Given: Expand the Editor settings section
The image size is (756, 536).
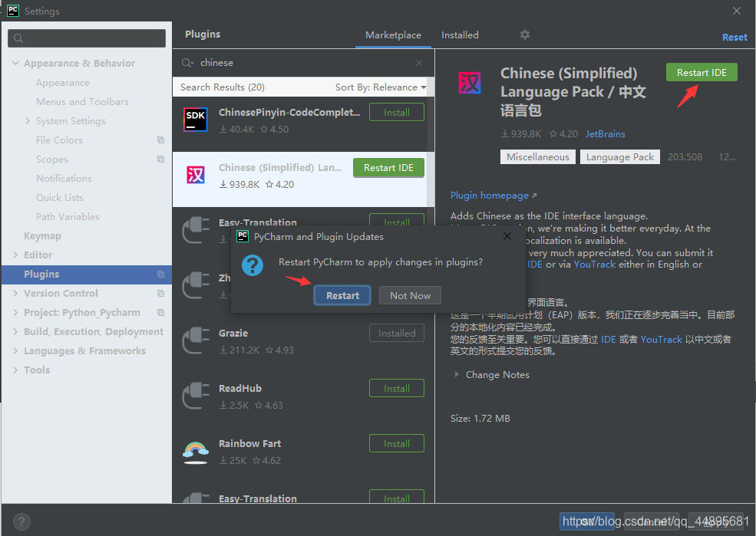Looking at the screenshot, I should (15, 255).
